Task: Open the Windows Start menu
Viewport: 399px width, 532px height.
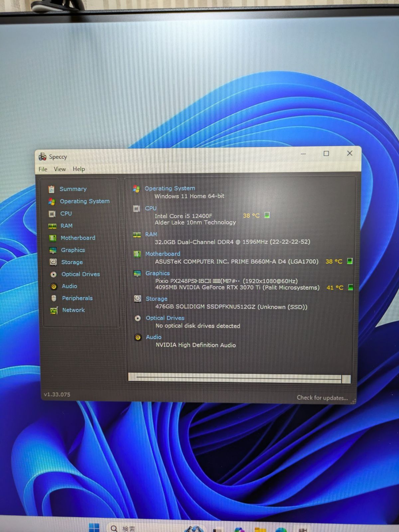Action: click(x=94, y=528)
